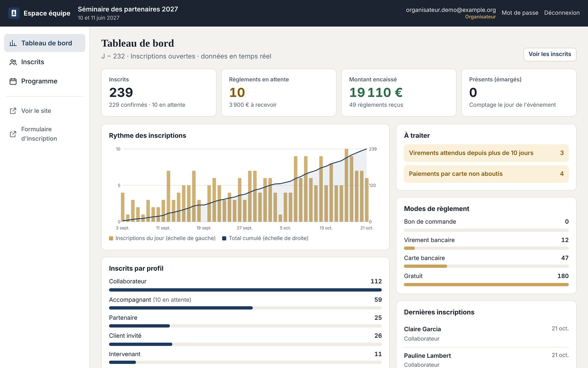Click the Client invité profile row label

pyautogui.click(x=125, y=336)
